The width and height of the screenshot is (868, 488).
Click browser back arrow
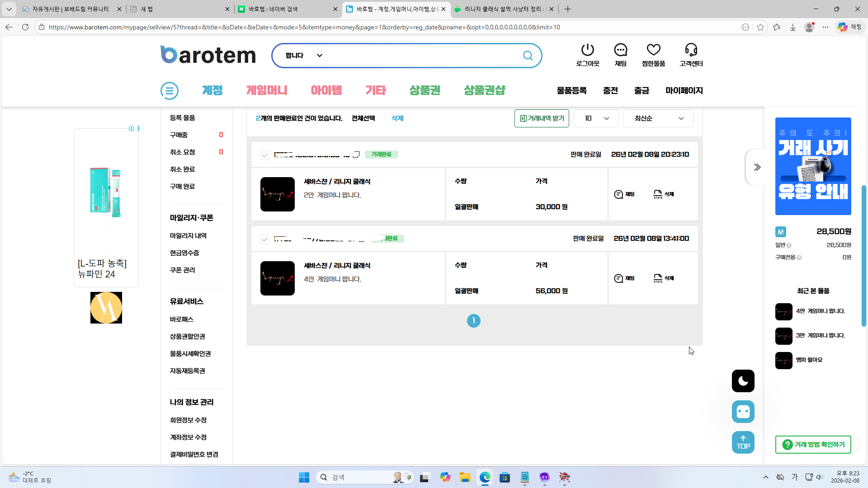[9, 27]
